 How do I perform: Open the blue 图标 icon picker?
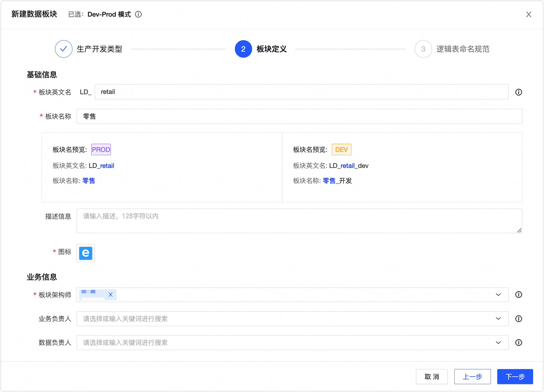click(86, 253)
